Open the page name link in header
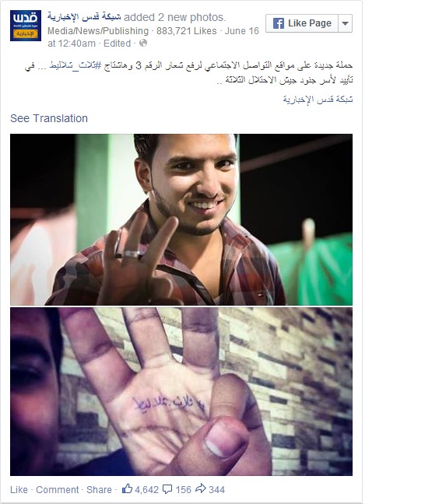The height and width of the screenshot is (504, 439). (x=84, y=16)
